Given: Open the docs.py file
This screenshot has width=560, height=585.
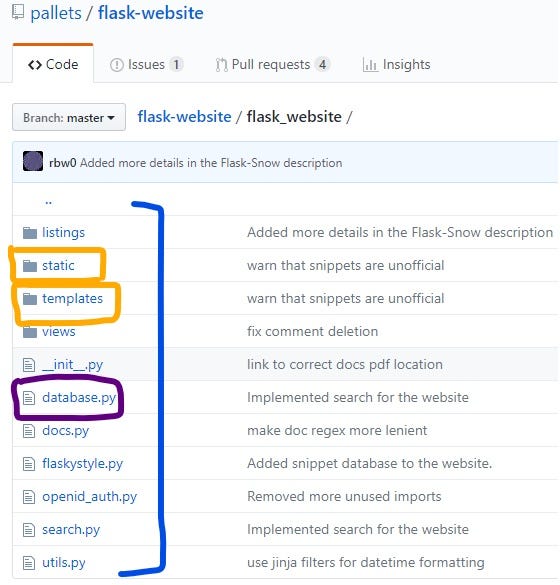Looking at the screenshot, I should (66, 431).
